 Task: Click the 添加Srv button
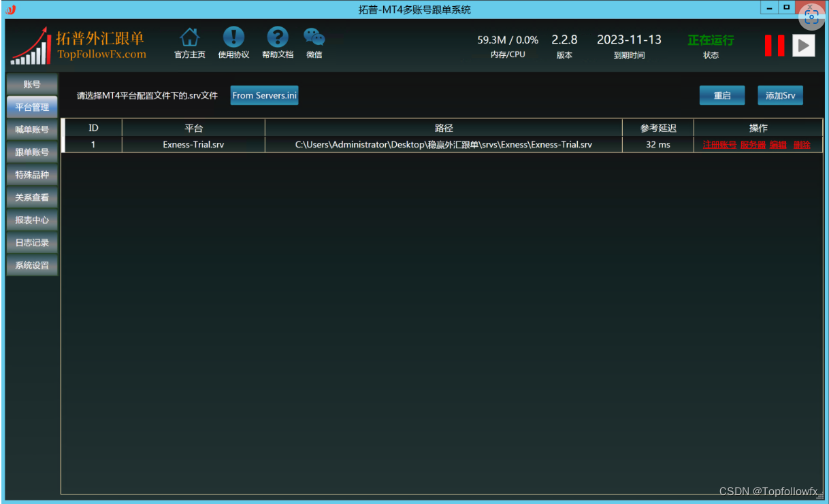click(779, 95)
